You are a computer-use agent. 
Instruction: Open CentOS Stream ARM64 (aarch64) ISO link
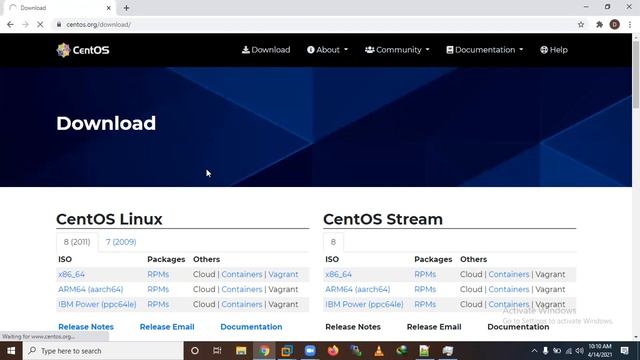[358, 289]
